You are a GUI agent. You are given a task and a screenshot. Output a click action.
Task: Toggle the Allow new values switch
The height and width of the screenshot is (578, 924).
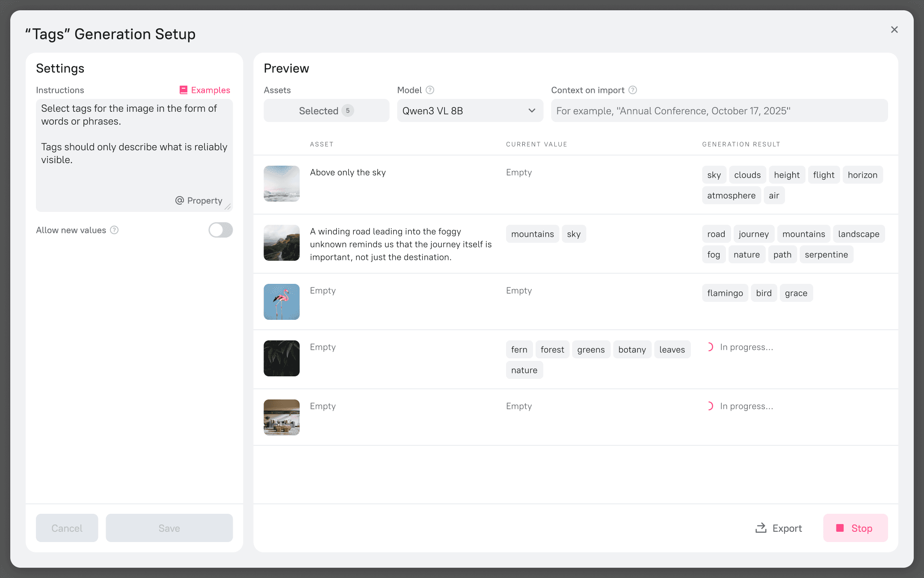pyautogui.click(x=220, y=230)
